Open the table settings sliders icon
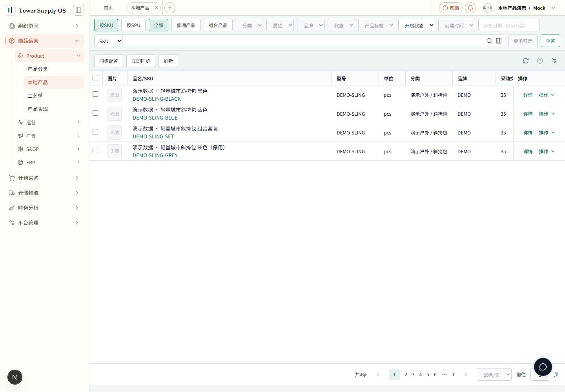 554,61
